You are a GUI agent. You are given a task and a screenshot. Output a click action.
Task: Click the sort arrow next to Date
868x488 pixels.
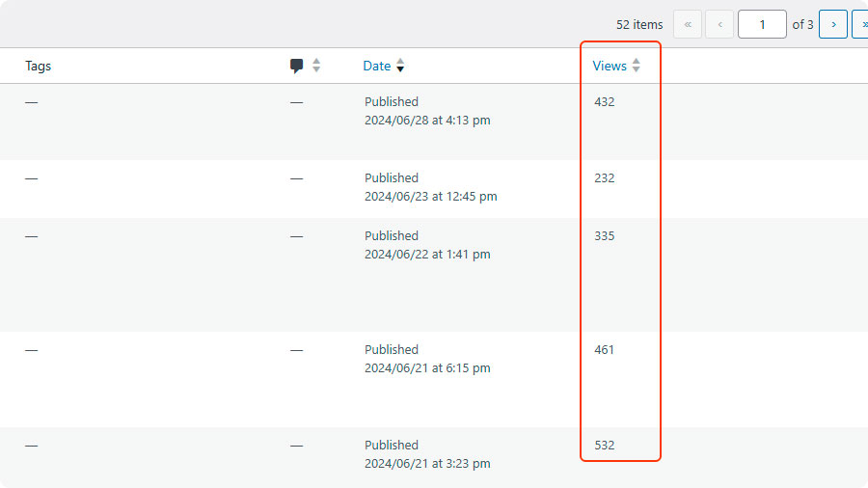[400, 66]
